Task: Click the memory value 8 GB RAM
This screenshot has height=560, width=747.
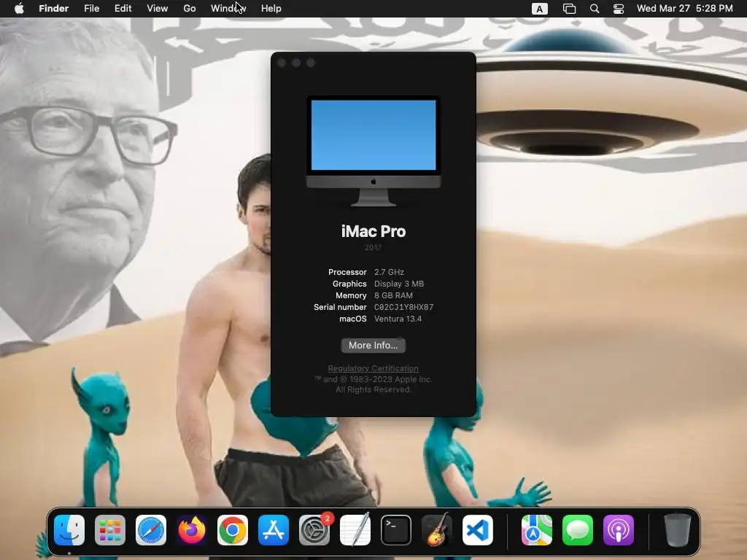Action: pyautogui.click(x=393, y=295)
